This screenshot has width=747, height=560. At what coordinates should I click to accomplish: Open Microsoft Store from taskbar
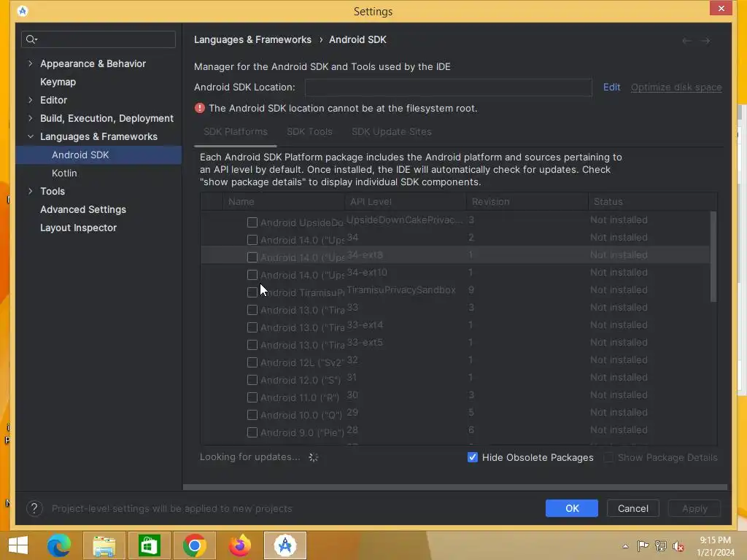tap(149, 545)
